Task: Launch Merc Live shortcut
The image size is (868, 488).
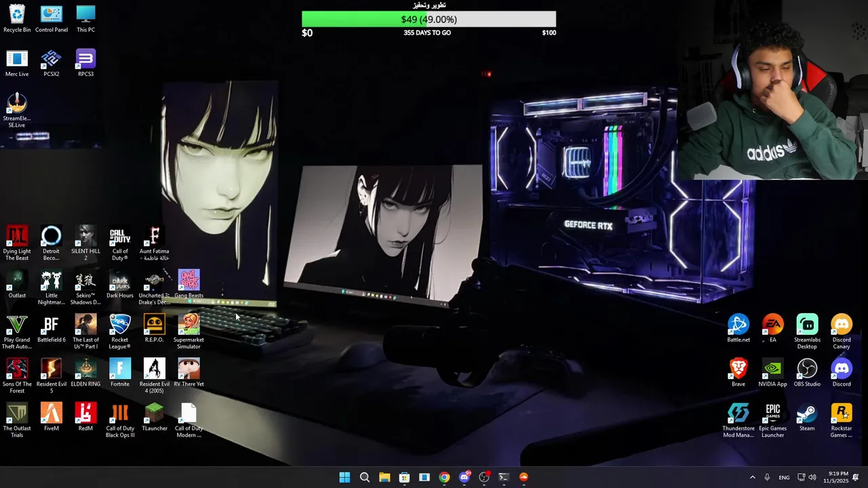Action: pos(17,63)
